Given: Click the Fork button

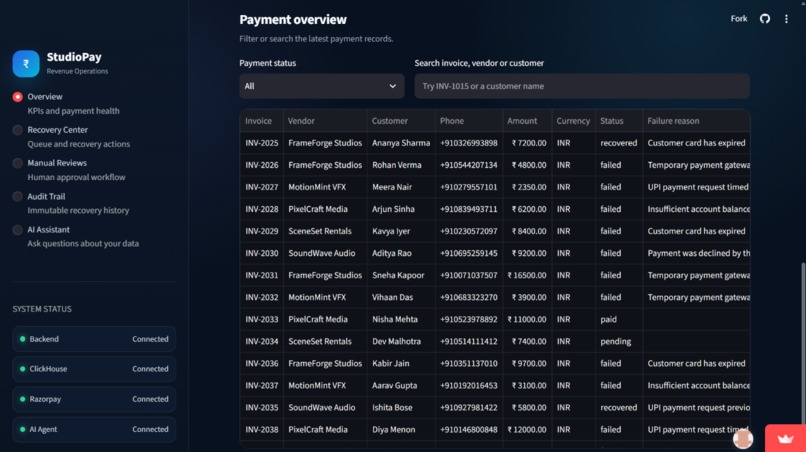Looking at the screenshot, I should pyautogui.click(x=739, y=19).
